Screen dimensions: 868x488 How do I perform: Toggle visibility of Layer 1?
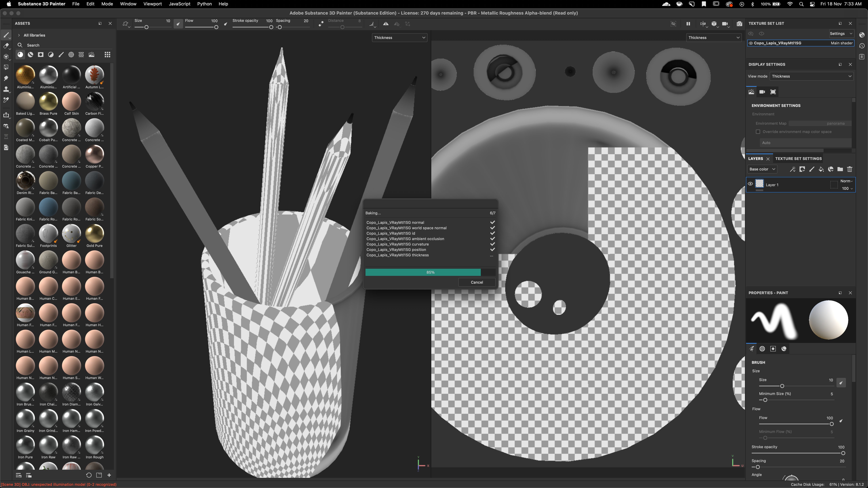point(750,184)
